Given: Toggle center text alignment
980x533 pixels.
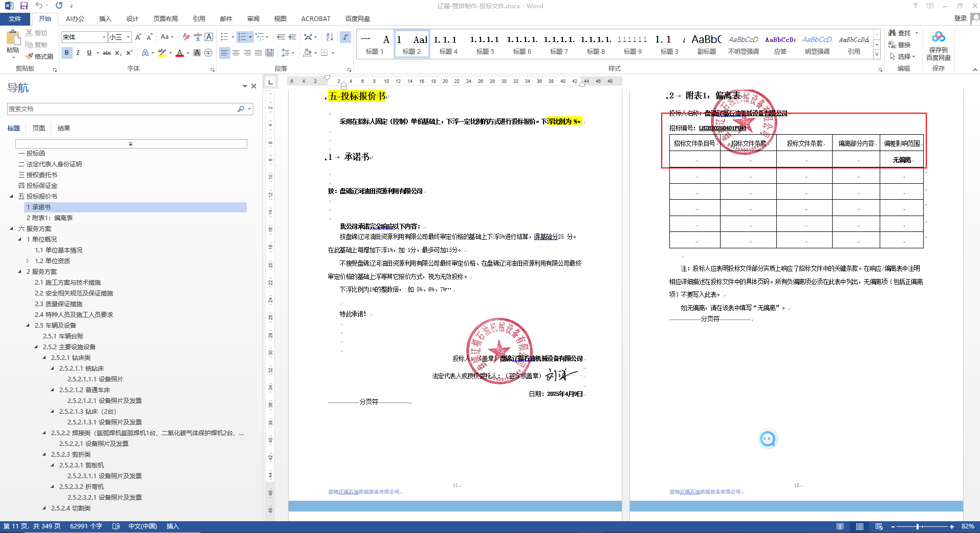Looking at the screenshot, I should point(236,53).
